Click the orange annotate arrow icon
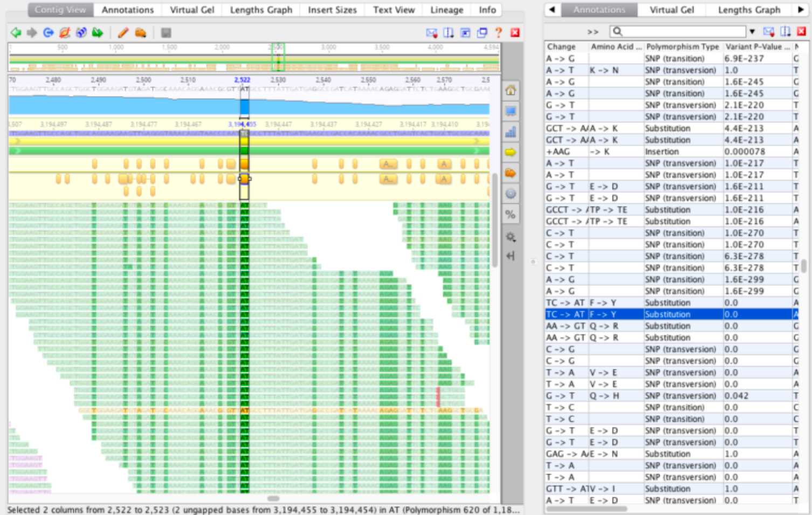The height and width of the screenshot is (515, 812). tap(141, 33)
